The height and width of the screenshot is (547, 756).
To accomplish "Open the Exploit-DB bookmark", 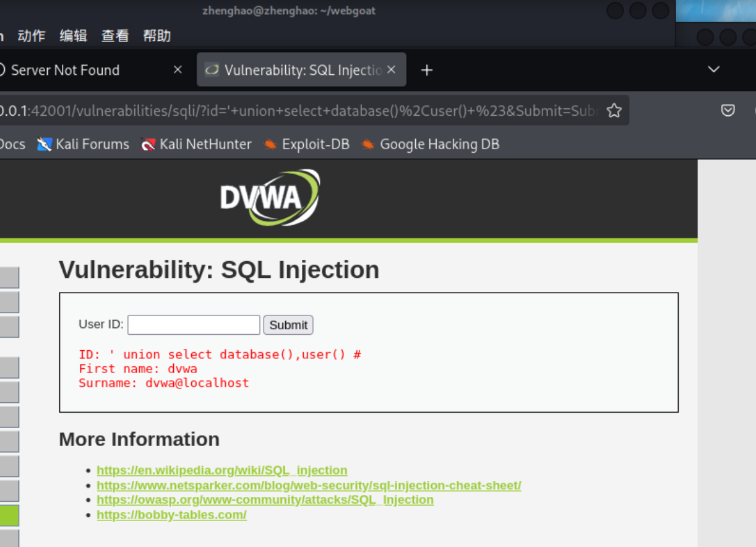I will point(306,144).
